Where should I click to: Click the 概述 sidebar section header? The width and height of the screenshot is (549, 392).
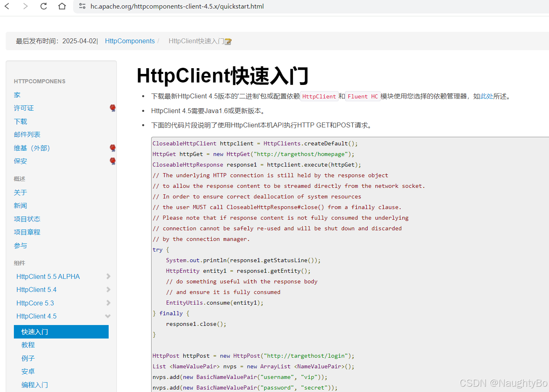(20, 179)
